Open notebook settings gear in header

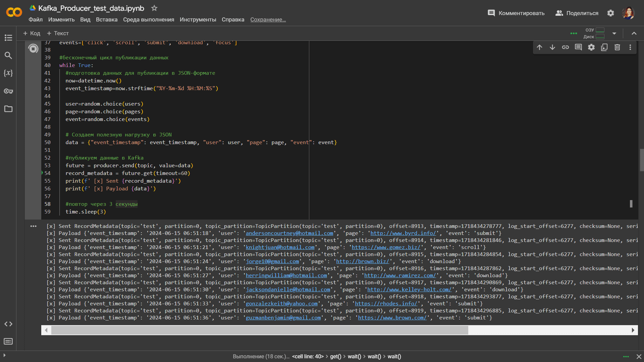611,13
